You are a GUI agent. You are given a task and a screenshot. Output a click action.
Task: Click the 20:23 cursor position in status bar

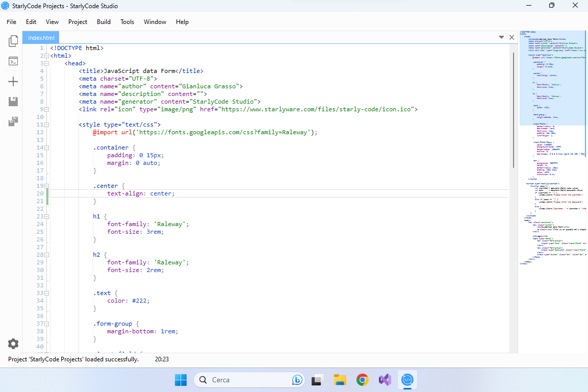162,359
